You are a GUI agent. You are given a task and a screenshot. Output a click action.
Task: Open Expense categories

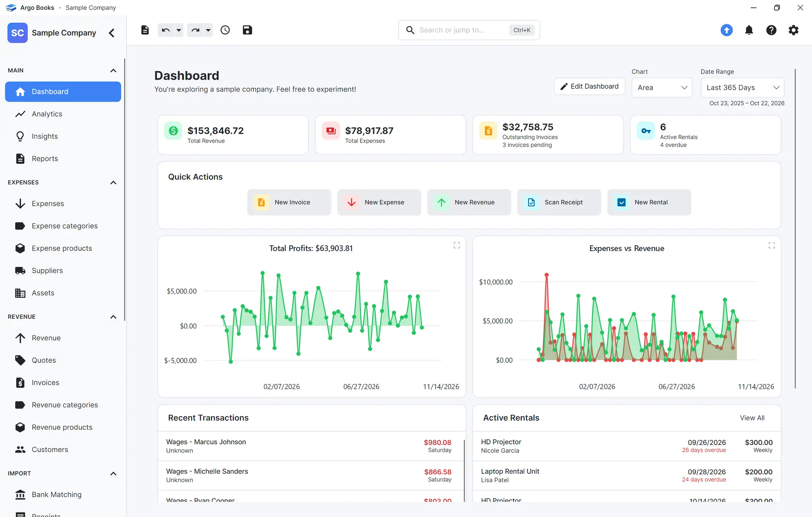pos(63,226)
